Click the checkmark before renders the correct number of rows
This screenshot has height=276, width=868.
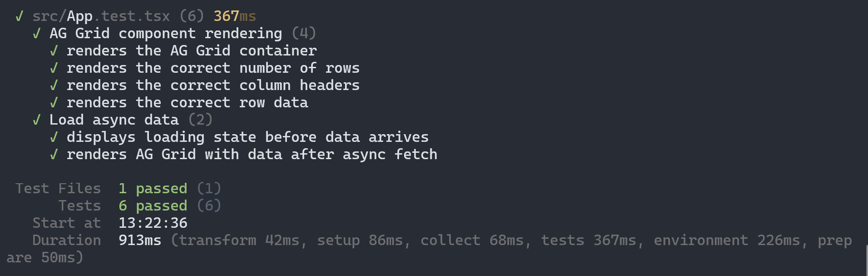pos(54,68)
